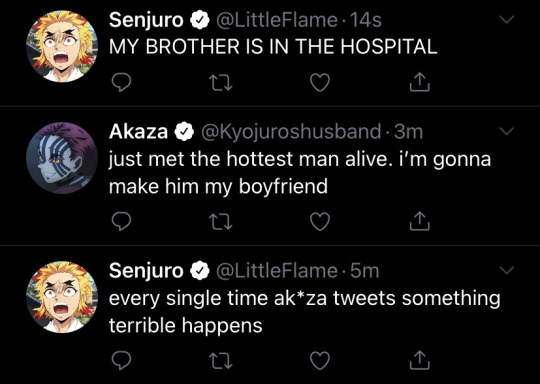
Task: Open Senjuro's avatar on the hospital tweet
Action: pyautogui.click(x=62, y=46)
